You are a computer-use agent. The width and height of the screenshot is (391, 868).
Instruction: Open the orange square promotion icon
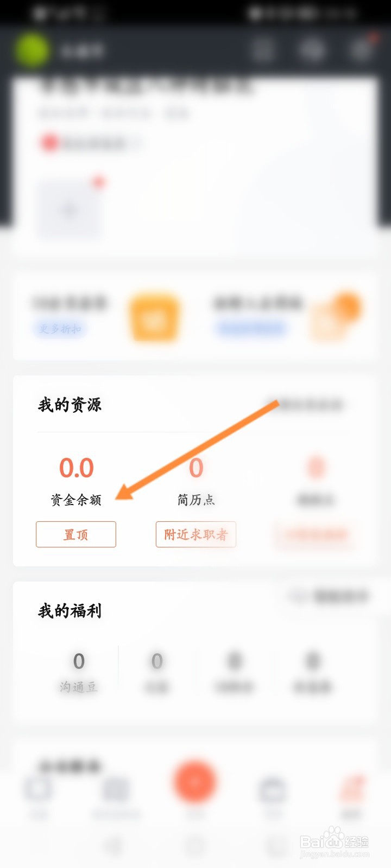tap(154, 318)
